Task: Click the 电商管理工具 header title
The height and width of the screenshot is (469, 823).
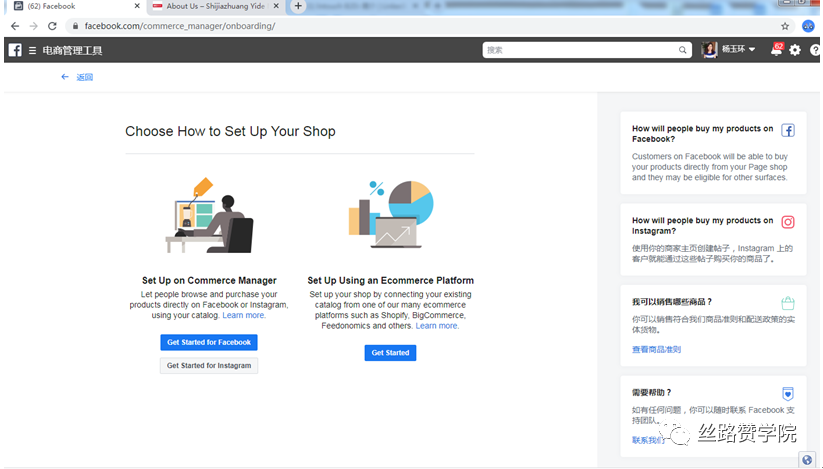Action: click(x=72, y=50)
